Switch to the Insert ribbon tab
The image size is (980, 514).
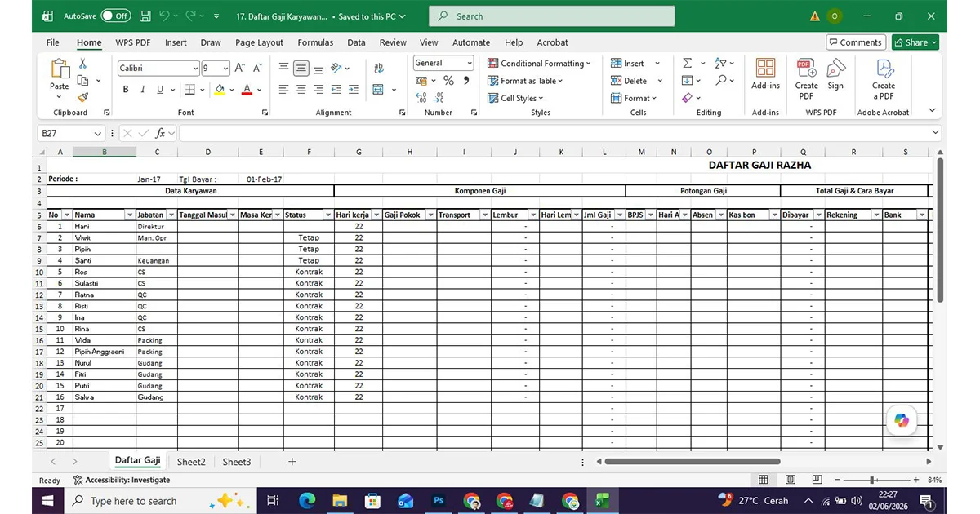coord(176,42)
